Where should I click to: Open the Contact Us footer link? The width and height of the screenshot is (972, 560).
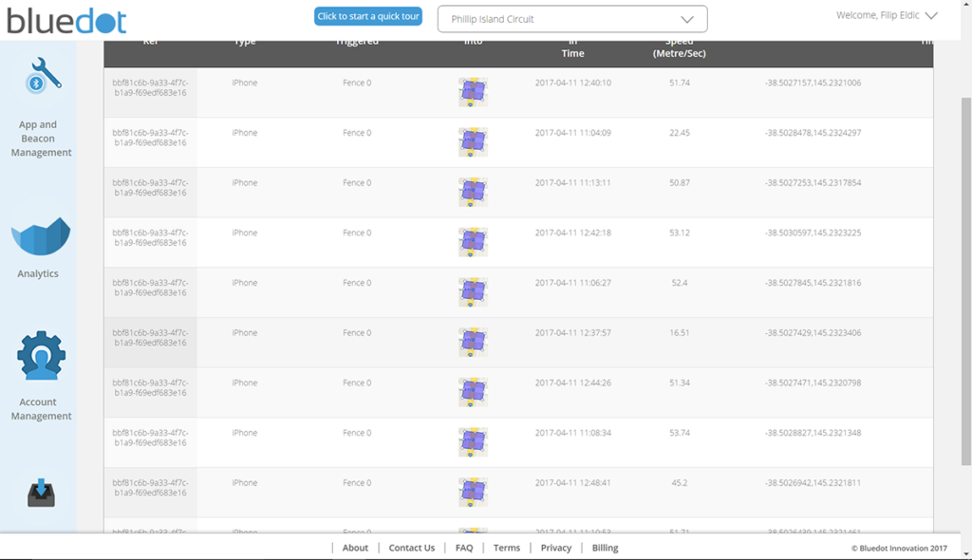coord(412,548)
